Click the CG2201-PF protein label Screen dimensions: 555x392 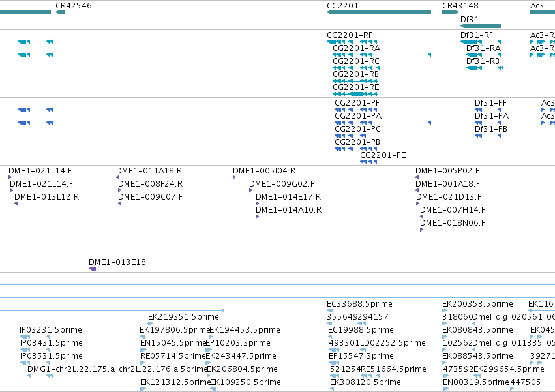[357, 103]
